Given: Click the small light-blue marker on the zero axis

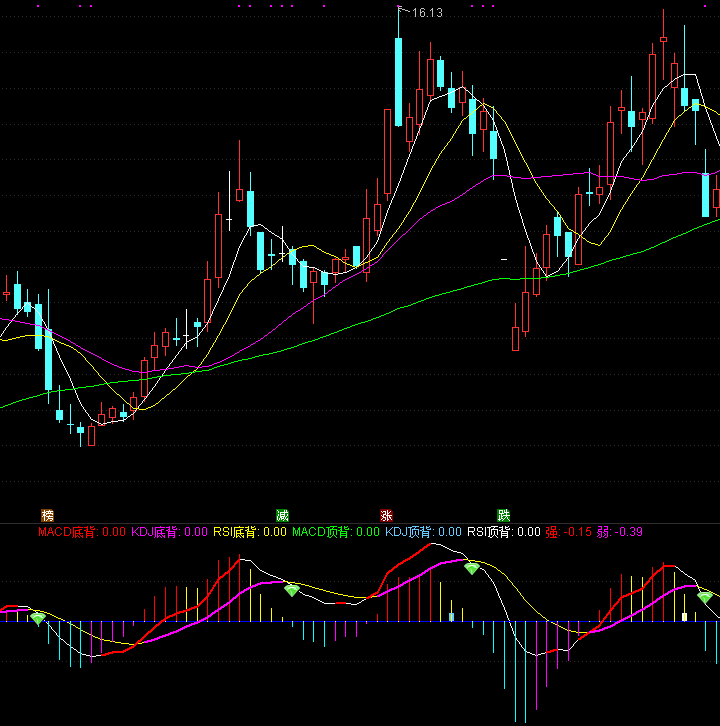Looking at the screenshot, I should click(451, 617).
